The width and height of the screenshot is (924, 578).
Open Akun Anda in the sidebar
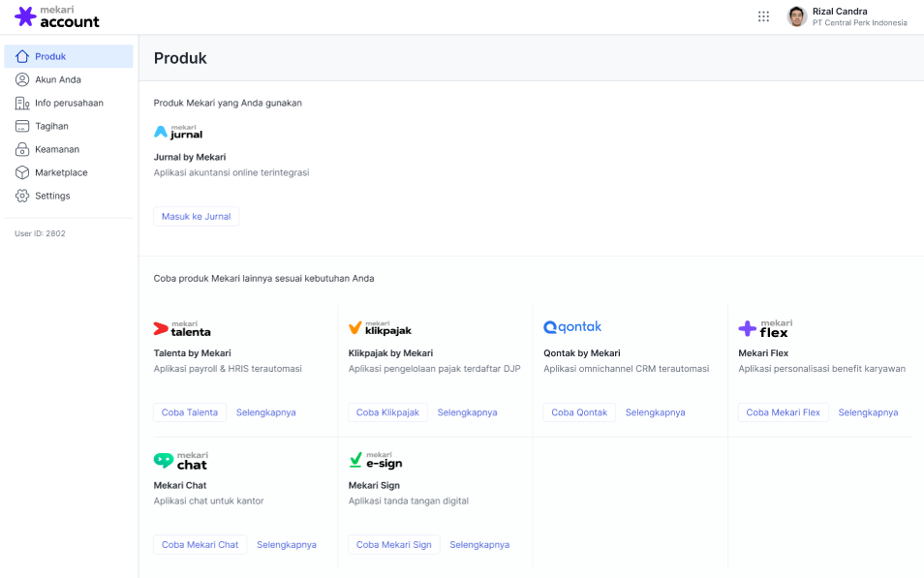(57, 79)
